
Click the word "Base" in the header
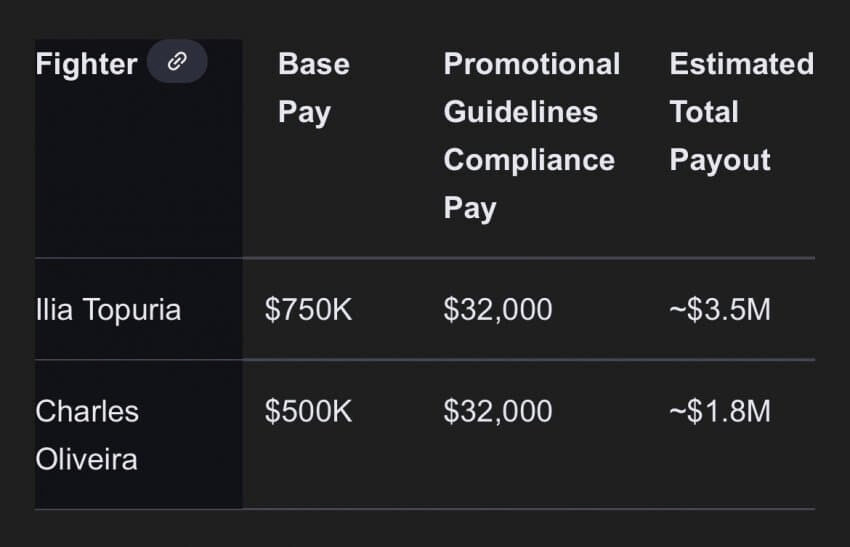click(313, 64)
